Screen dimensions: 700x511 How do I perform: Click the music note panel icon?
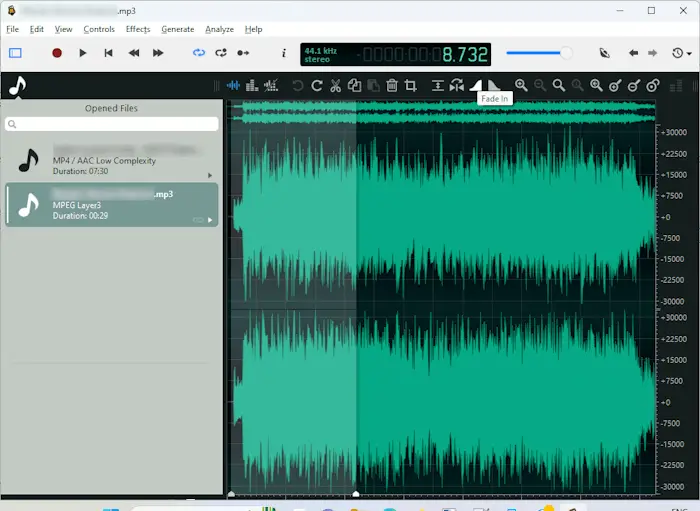(17, 86)
